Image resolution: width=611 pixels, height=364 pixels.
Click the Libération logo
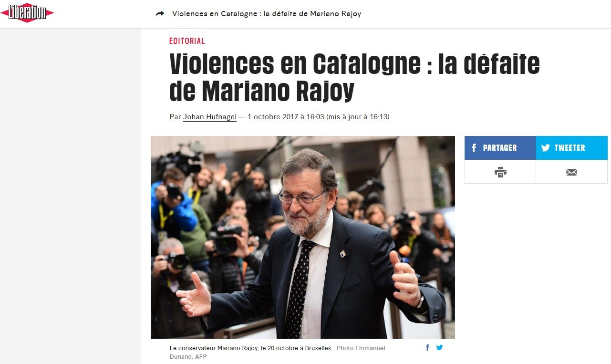click(27, 13)
